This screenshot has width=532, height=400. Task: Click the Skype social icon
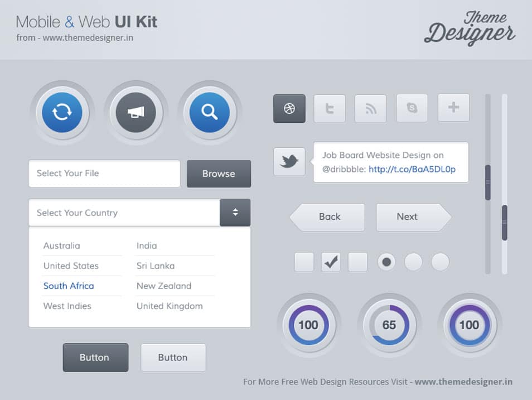412,108
